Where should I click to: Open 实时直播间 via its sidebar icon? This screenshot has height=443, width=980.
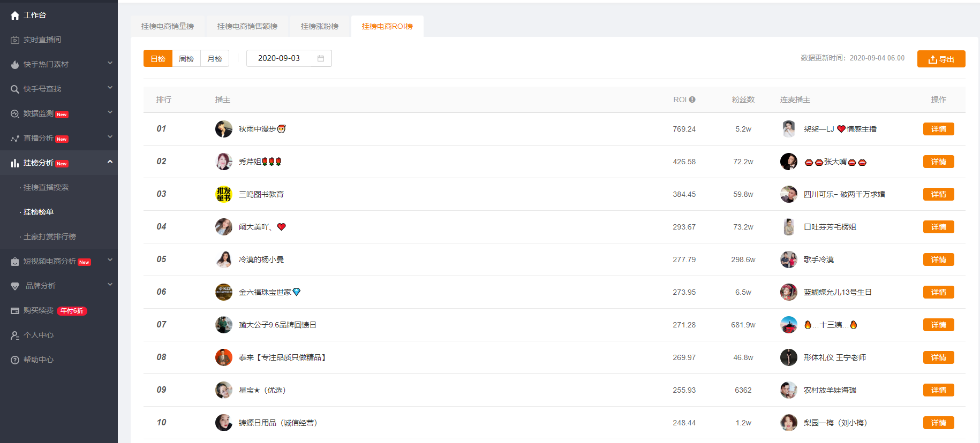15,40
